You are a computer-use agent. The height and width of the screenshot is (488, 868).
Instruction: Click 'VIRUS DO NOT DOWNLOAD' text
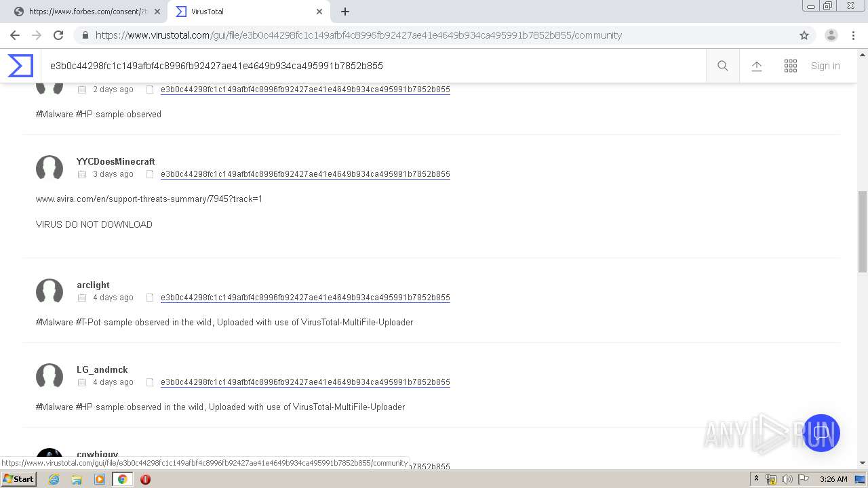coord(94,224)
